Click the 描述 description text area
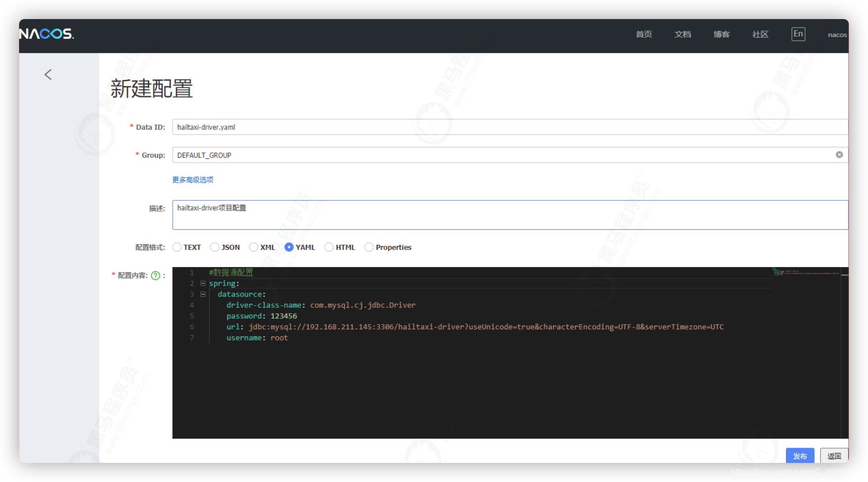This screenshot has width=868, height=482. 510,215
